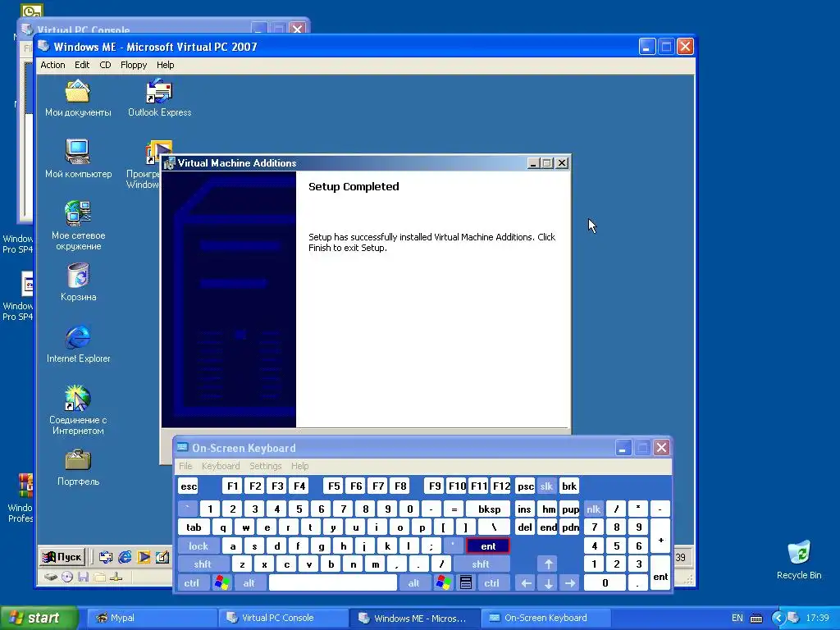Click the right Windows key on On-Screen Keyboard
This screenshot has height=630, width=840.
[x=443, y=583]
